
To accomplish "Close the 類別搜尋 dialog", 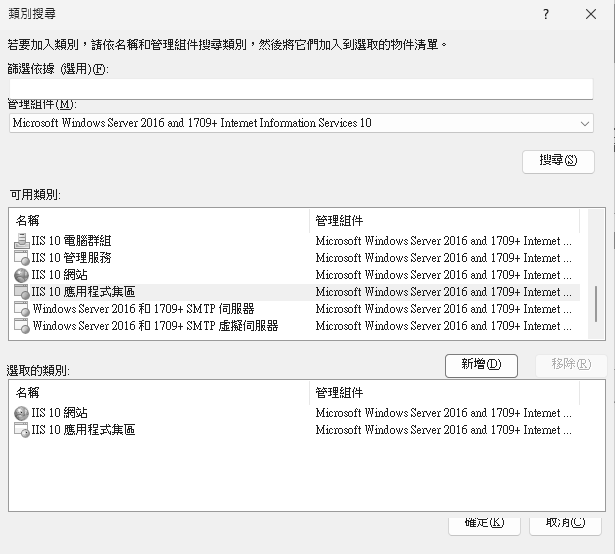I will pyautogui.click(x=591, y=15).
